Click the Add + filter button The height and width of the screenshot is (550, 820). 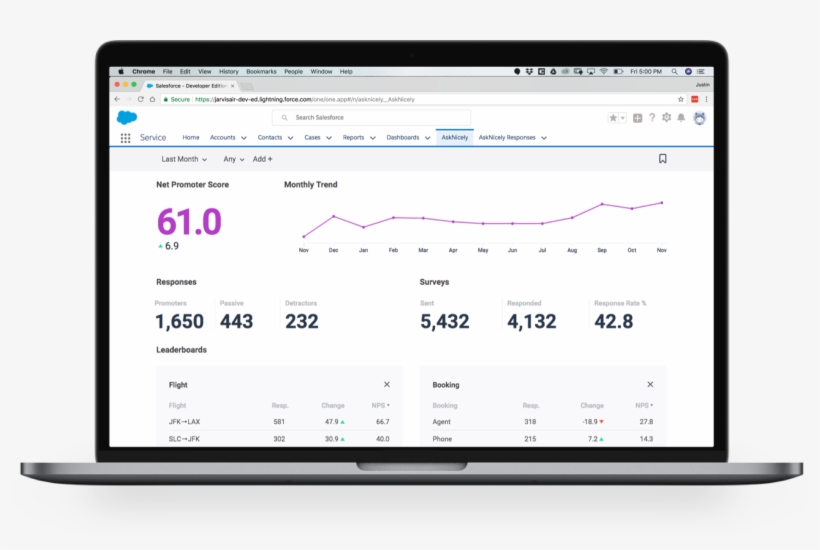tap(262, 159)
